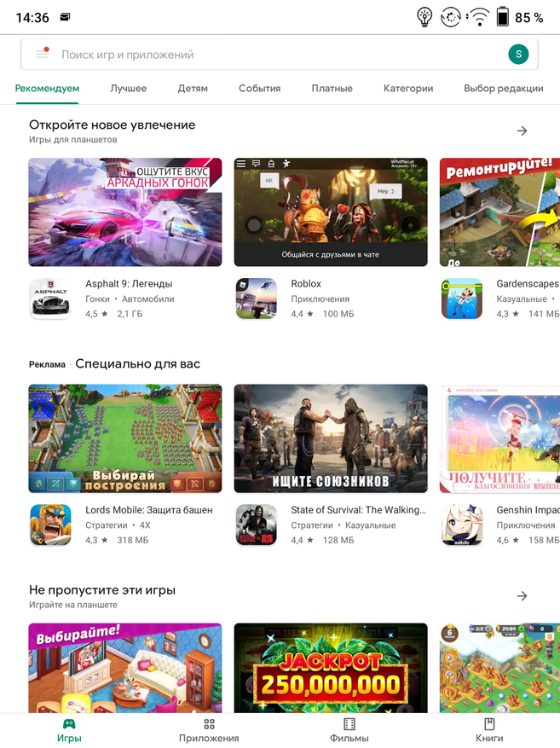
Task: Select the Lords Mobile app icon
Action: tap(50, 525)
